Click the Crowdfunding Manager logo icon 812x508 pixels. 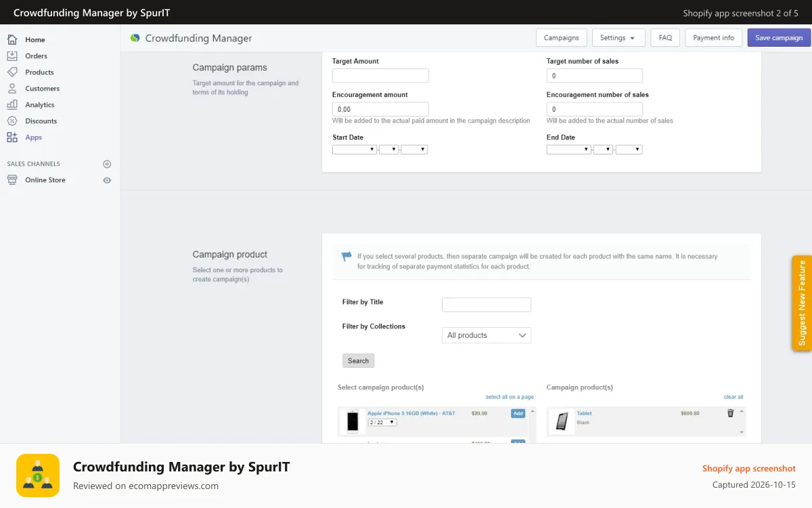pos(135,39)
